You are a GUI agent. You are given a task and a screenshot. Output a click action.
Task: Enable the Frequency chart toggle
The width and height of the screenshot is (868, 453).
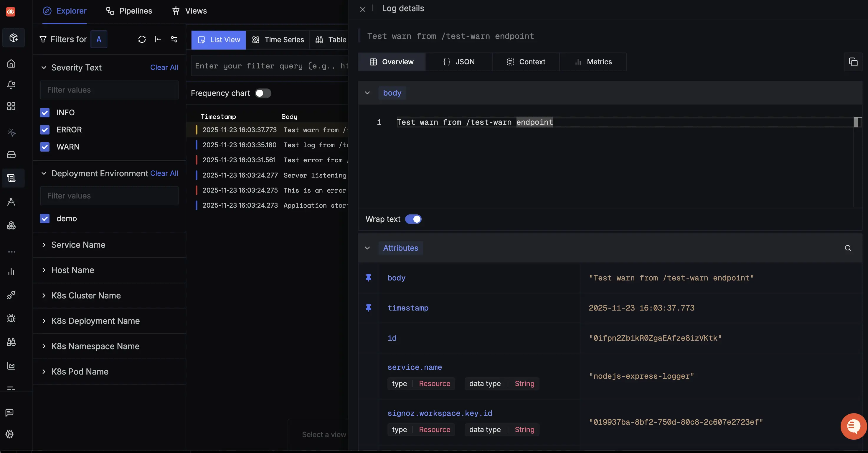point(263,93)
